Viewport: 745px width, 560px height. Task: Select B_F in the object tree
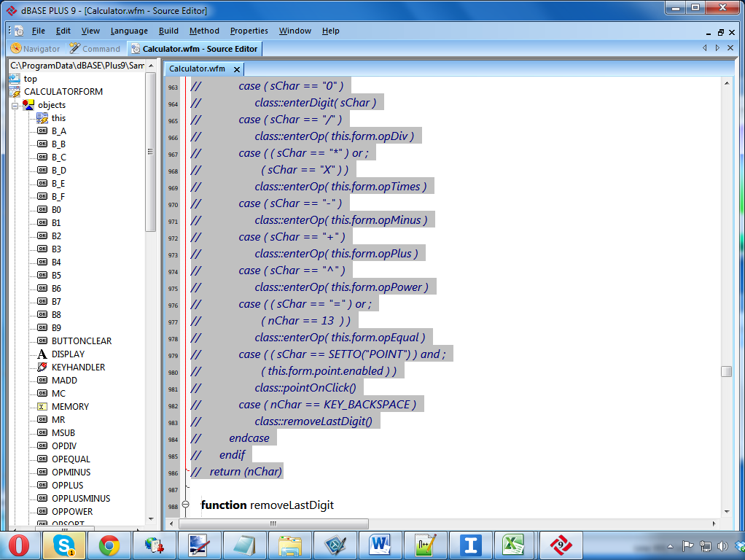[x=58, y=197]
